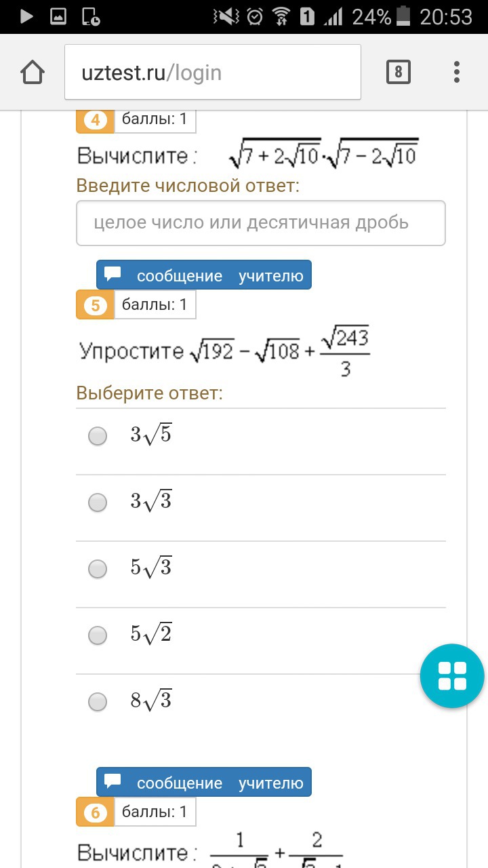The image size is (488, 868).
Task: Focus the numeric answer input field
Action: [x=260, y=223]
